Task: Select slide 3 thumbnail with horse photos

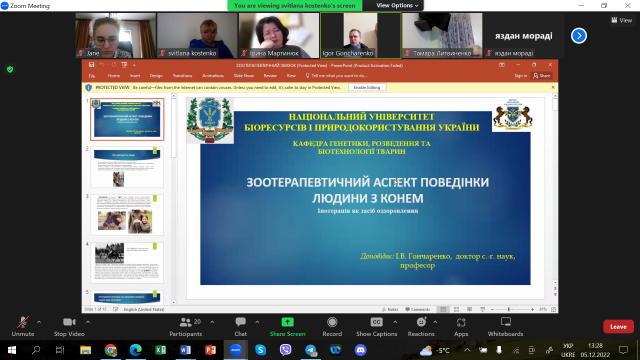Action: click(x=127, y=215)
